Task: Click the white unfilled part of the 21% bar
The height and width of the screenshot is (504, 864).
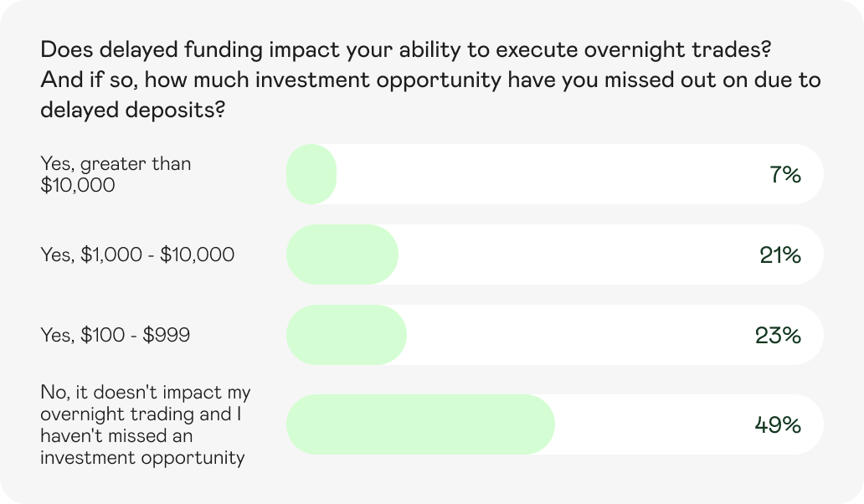Action: pos(569,255)
